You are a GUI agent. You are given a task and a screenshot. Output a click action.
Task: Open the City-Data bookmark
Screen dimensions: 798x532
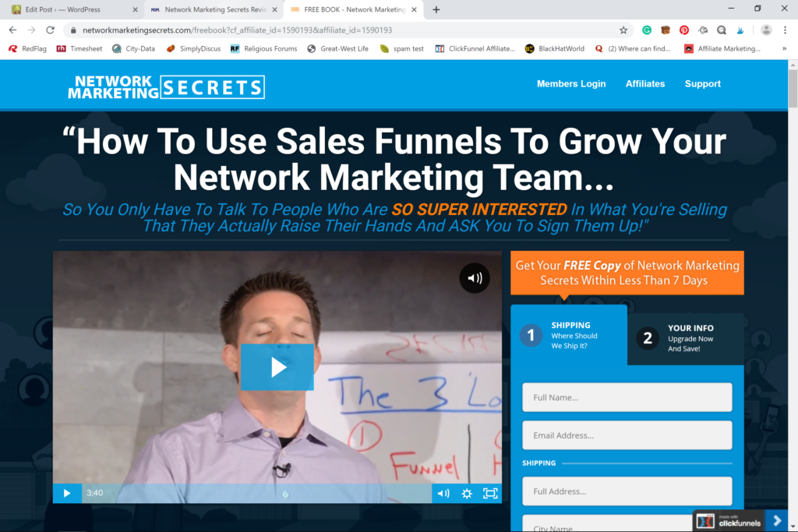[x=134, y=49]
